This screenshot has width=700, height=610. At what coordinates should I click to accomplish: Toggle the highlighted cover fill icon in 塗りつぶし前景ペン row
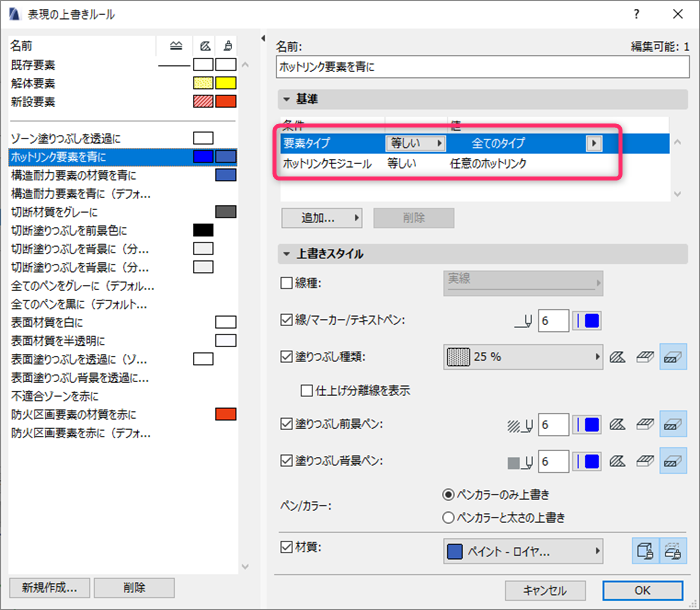coord(673,424)
